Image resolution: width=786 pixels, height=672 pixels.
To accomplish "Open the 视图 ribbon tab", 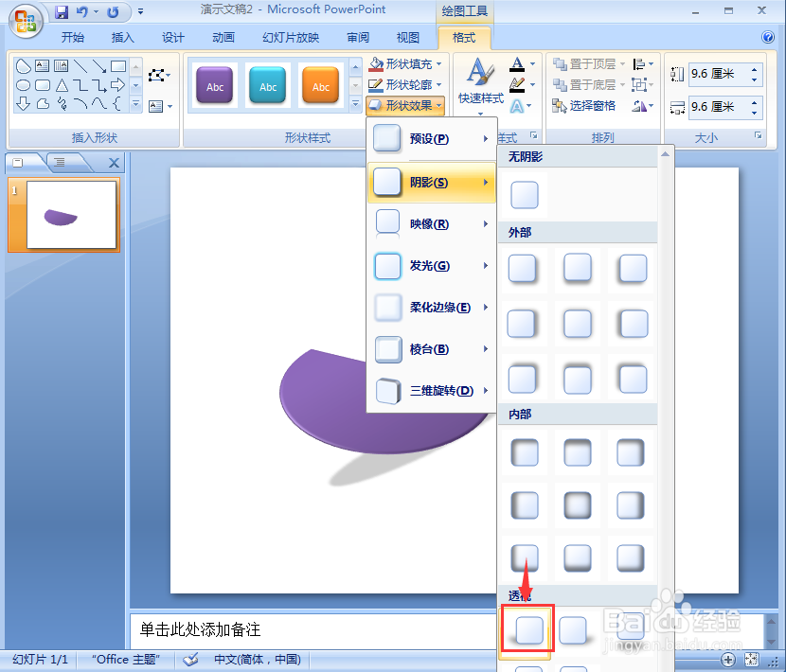I will (x=407, y=38).
